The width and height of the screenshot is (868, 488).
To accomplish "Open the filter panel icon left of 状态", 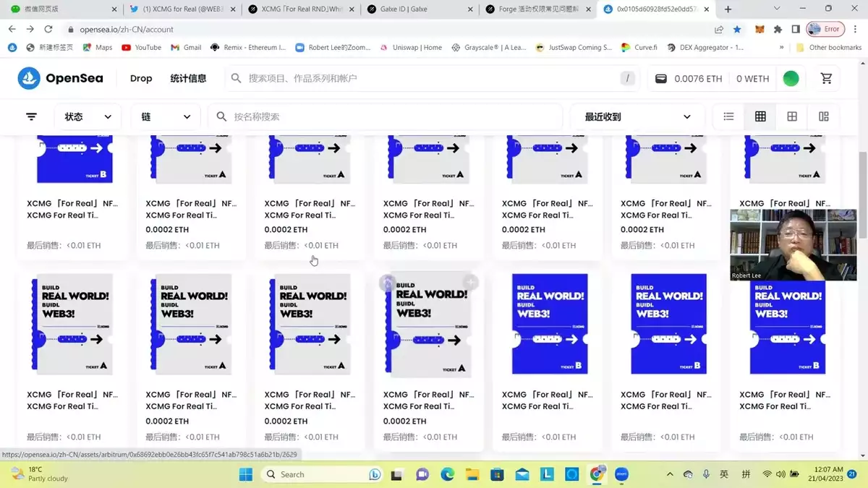I will (x=32, y=116).
